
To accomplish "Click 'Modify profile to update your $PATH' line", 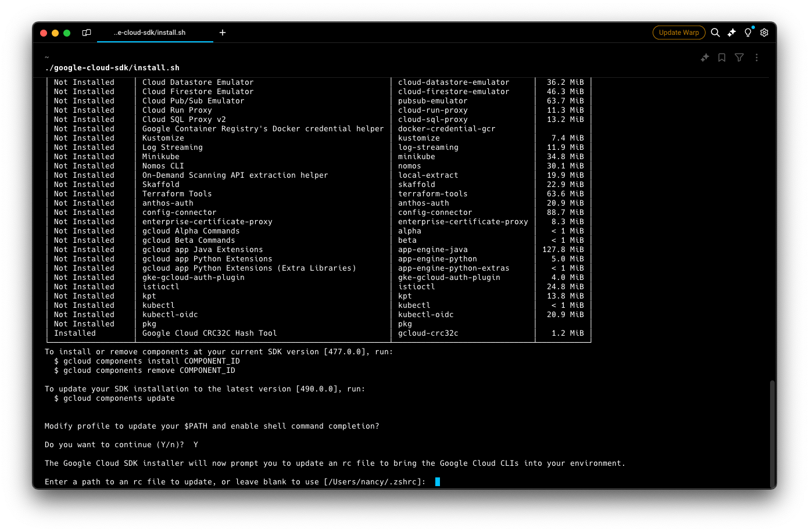I will click(x=212, y=426).
